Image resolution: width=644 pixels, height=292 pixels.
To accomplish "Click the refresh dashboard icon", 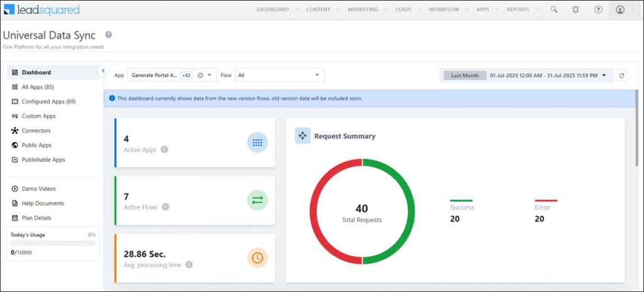I will [x=621, y=76].
